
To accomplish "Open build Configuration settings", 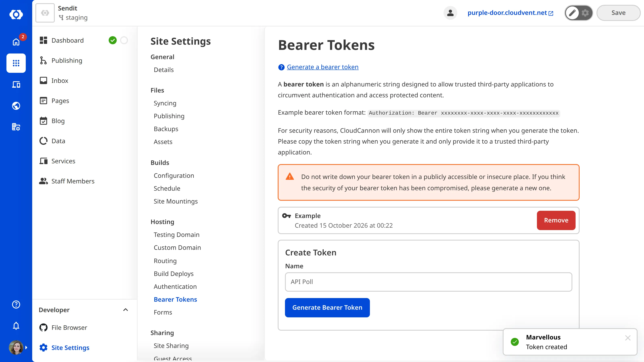I will [174, 176].
